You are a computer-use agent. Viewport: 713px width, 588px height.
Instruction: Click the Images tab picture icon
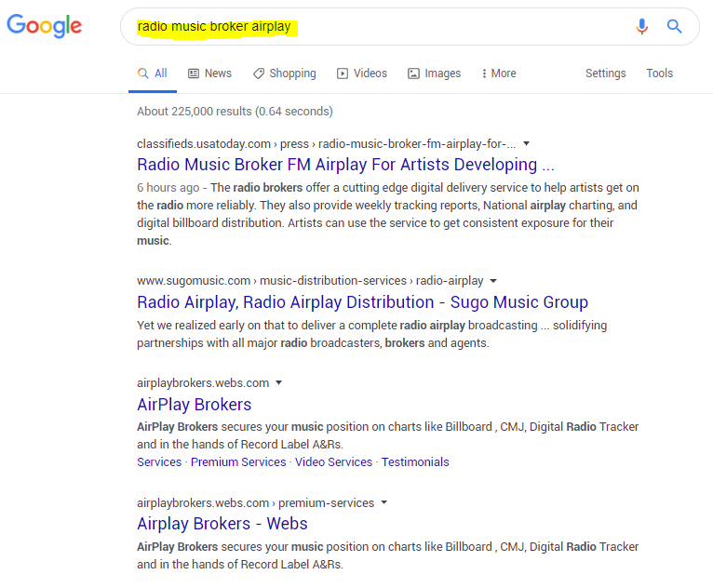413,73
